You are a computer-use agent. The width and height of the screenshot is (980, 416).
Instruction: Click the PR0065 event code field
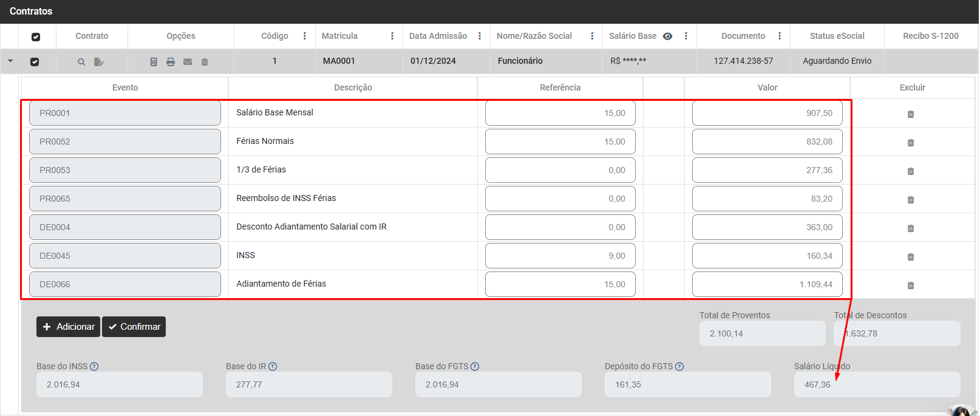tap(125, 199)
